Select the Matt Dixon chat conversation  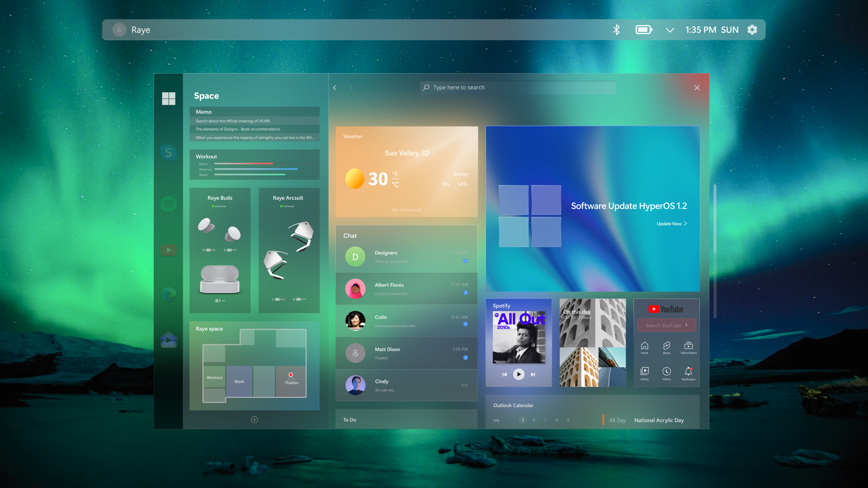coord(406,353)
